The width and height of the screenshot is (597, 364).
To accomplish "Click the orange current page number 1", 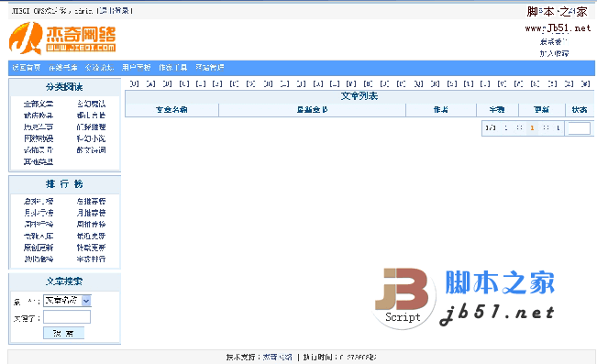I will (532, 128).
